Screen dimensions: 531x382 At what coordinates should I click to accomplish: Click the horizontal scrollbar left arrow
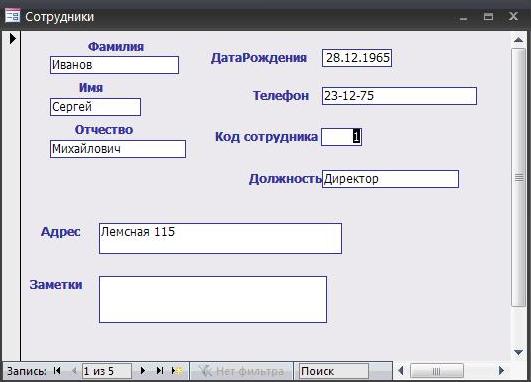(401, 371)
